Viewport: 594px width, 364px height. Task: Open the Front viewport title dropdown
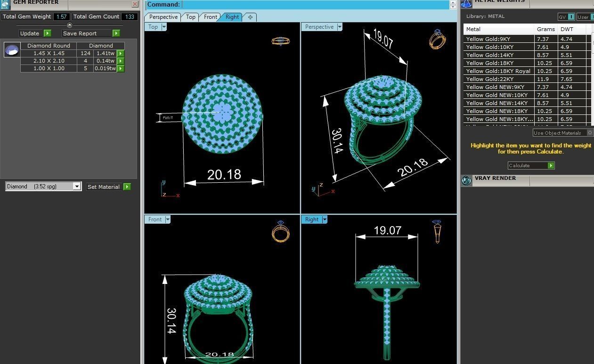point(168,219)
